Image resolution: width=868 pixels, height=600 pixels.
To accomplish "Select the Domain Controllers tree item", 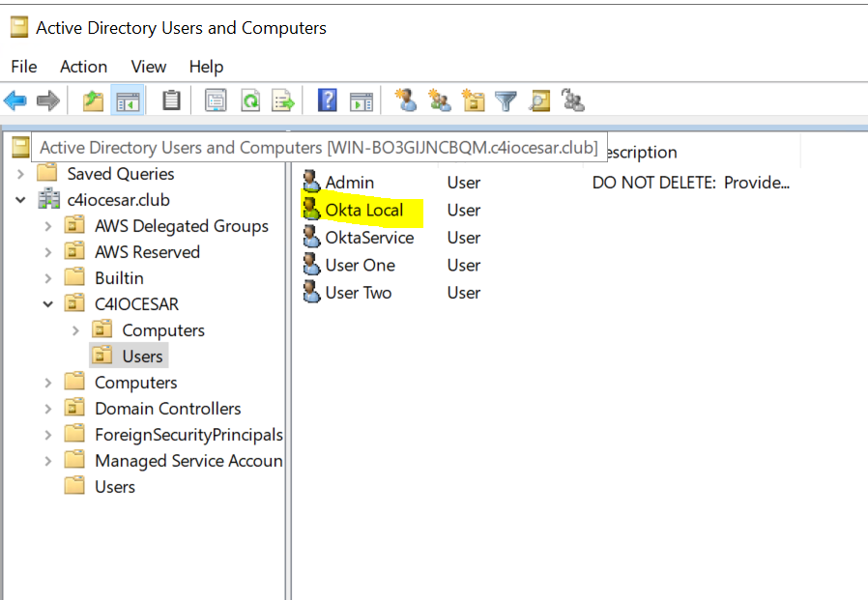I will coord(168,409).
